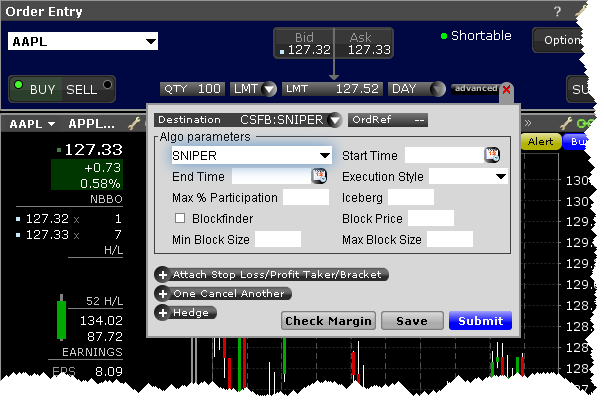Click the Max % Participation input field
This screenshot has height=401, width=604.
pyautogui.click(x=306, y=197)
